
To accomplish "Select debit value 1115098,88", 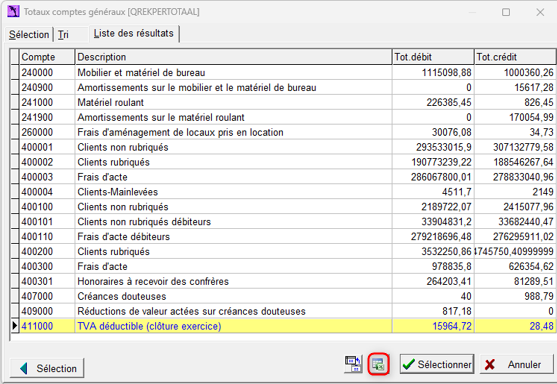I will click(x=433, y=72).
